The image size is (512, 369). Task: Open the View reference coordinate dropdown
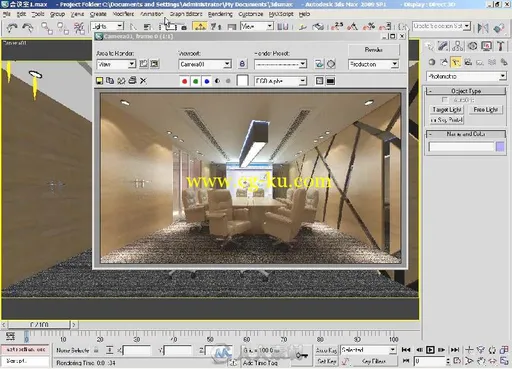(x=270, y=26)
